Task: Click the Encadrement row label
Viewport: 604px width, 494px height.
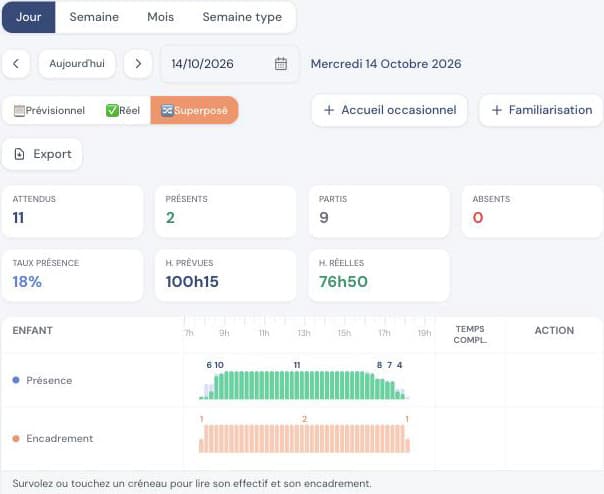Action: point(59,439)
